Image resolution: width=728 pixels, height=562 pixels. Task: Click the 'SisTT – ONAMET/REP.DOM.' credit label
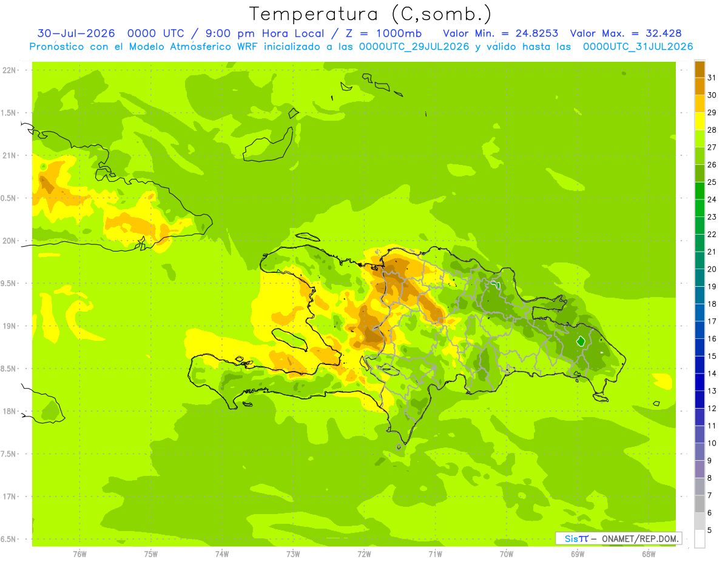[619, 538]
